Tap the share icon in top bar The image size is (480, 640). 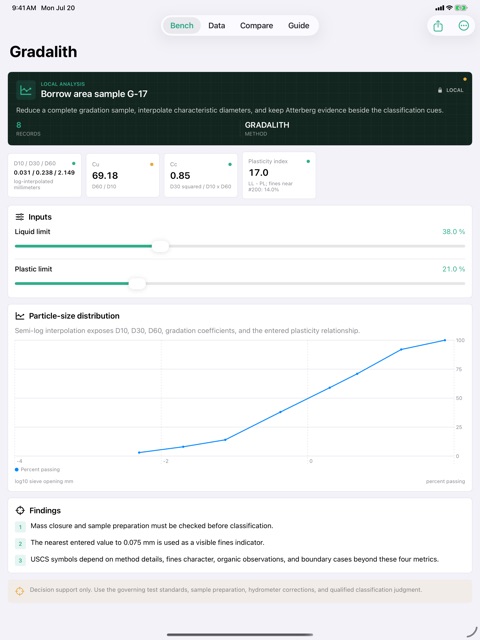pyautogui.click(x=438, y=26)
